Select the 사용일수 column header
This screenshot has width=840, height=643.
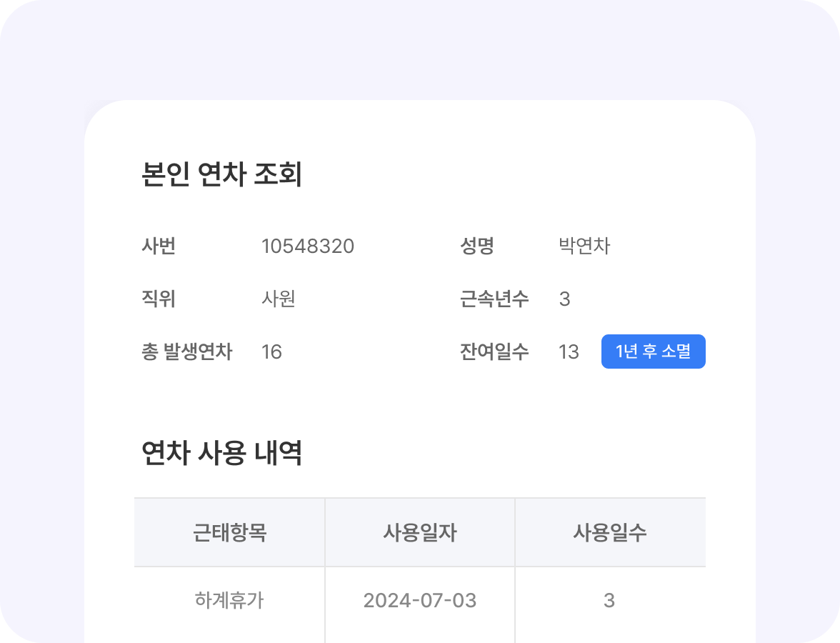(610, 532)
